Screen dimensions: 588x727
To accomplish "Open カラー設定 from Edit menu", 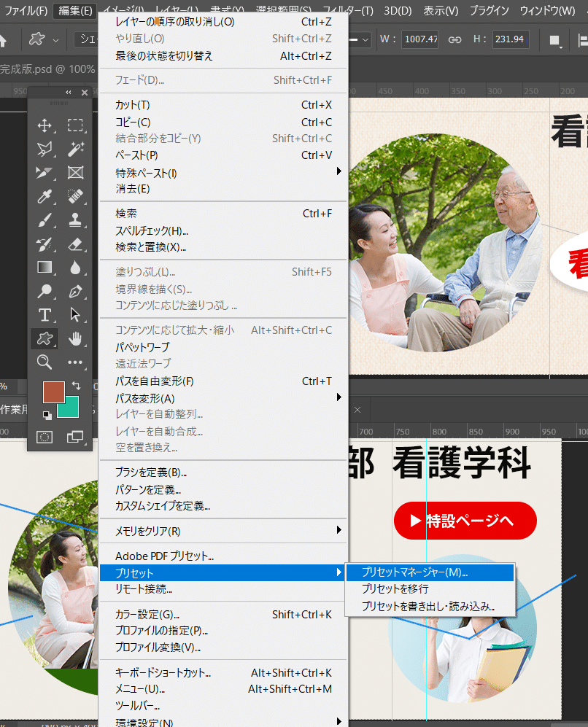I will coord(223,615).
